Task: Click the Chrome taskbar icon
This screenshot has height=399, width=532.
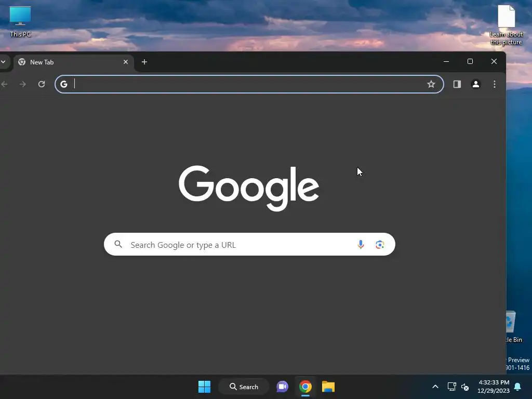Action: (x=305, y=387)
